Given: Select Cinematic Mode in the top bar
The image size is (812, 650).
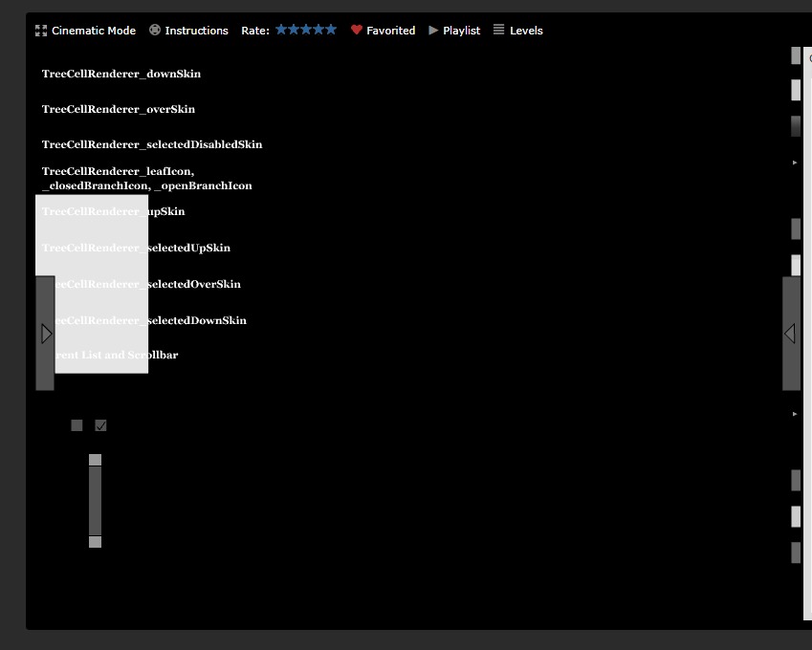Looking at the screenshot, I should [92, 30].
